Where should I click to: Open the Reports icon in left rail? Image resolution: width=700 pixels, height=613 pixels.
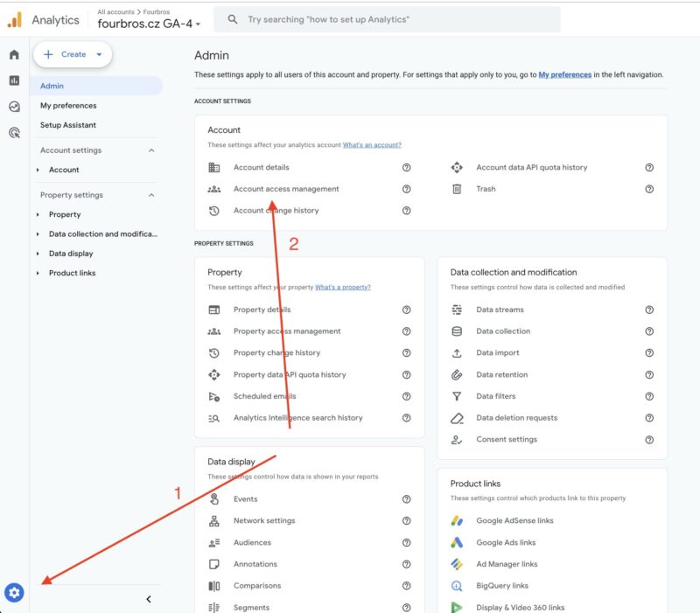14,80
